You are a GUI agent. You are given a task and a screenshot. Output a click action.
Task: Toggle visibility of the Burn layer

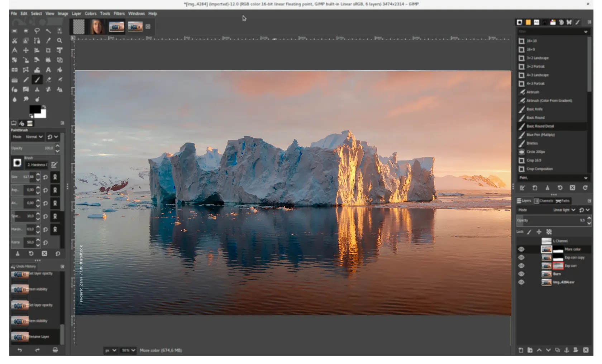tap(521, 274)
